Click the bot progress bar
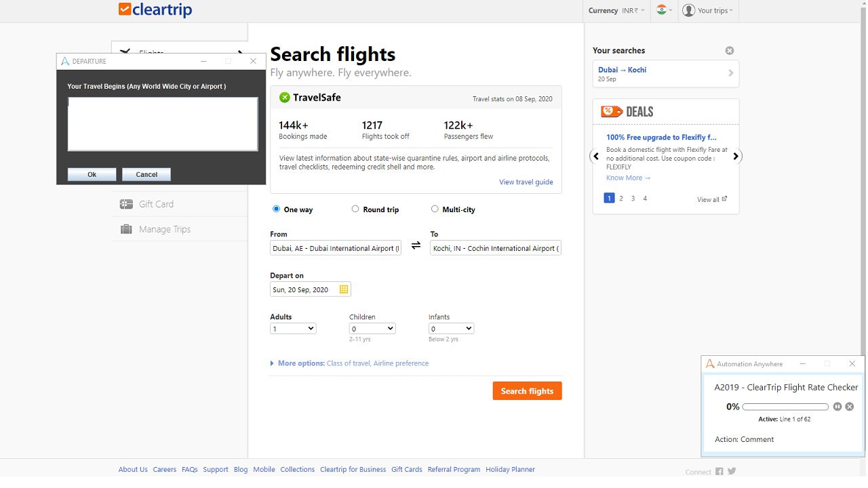 coord(785,407)
